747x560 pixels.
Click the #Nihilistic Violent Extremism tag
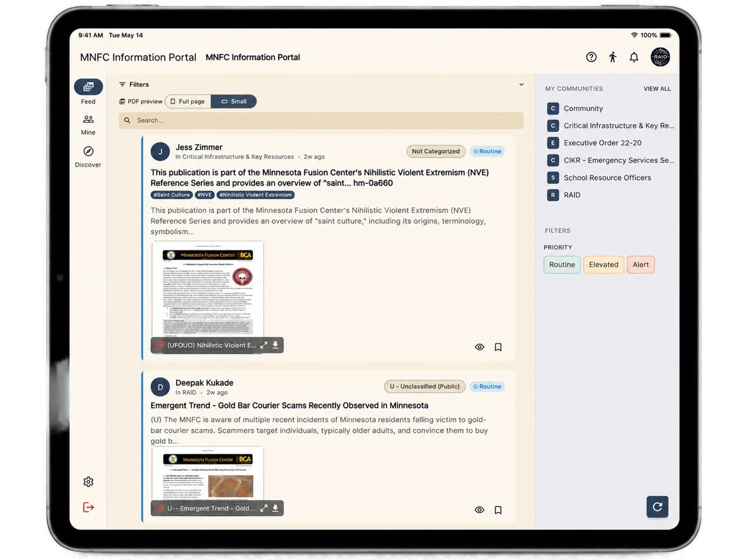pyautogui.click(x=256, y=195)
